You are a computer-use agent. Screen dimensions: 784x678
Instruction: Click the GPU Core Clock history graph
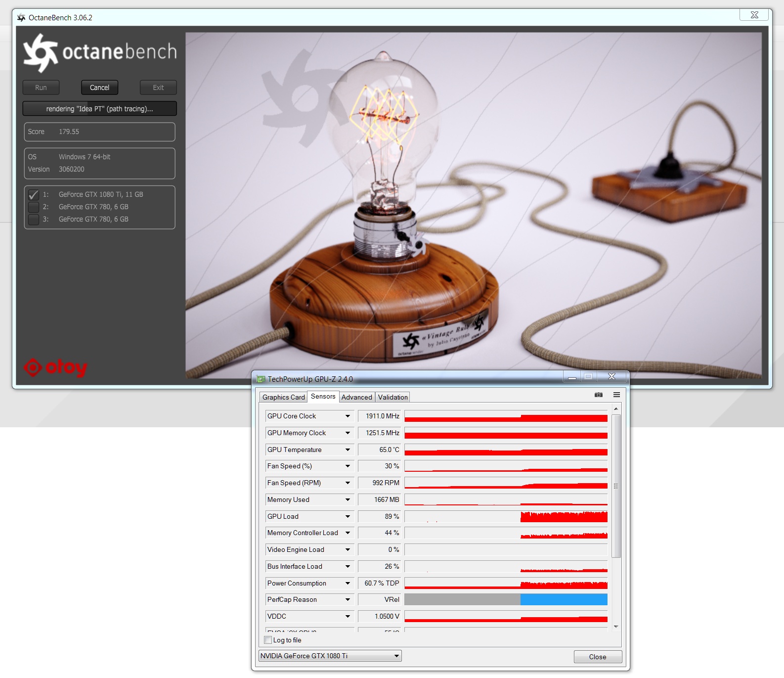tap(506, 416)
